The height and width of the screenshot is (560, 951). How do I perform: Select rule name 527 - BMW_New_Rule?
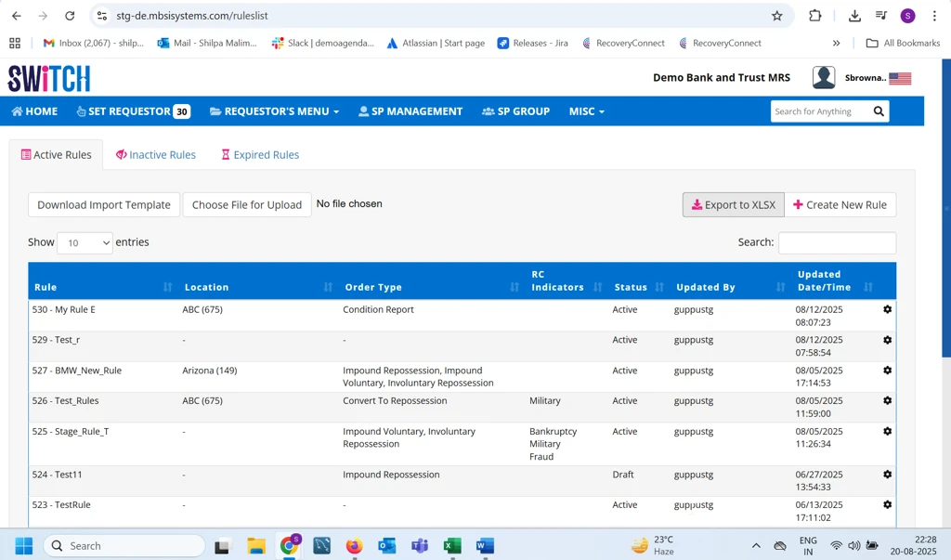pos(76,371)
